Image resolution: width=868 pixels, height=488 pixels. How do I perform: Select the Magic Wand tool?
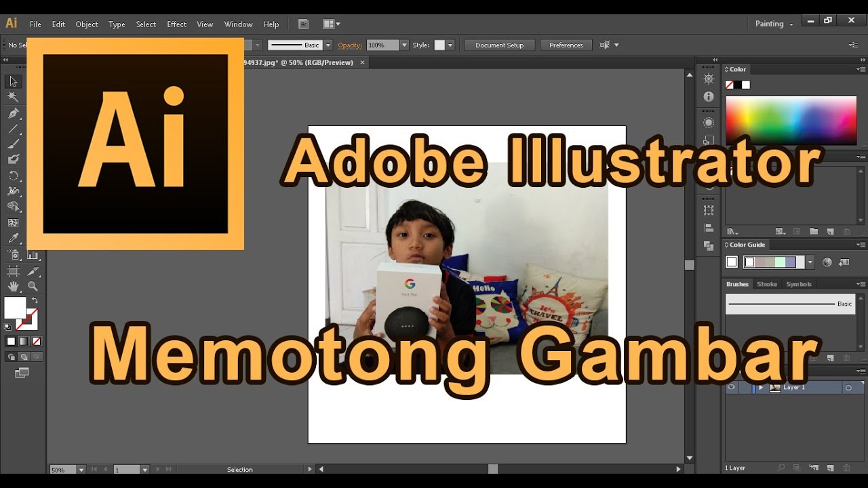click(x=13, y=97)
